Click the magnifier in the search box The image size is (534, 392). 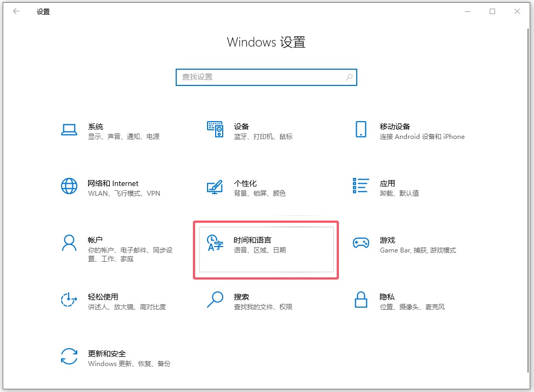tap(349, 77)
